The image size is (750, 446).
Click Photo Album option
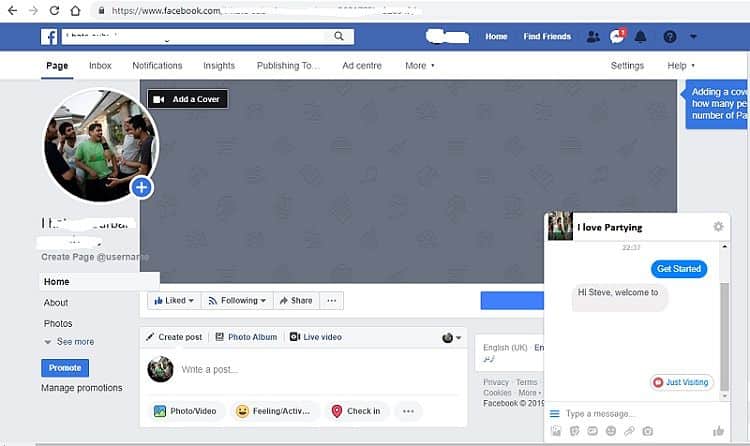[x=246, y=337]
